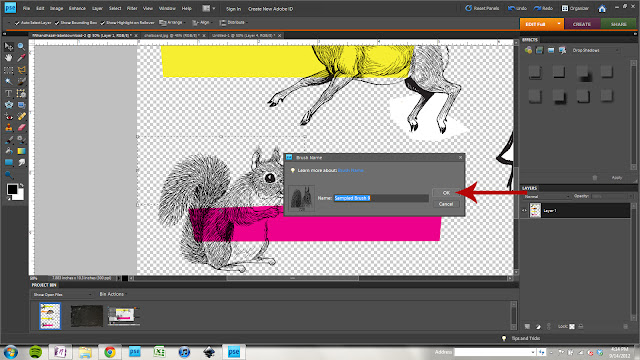The width and height of the screenshot is (640, 360).
Task: Expand the Bin Actions menu
Action: coord(113,294)
